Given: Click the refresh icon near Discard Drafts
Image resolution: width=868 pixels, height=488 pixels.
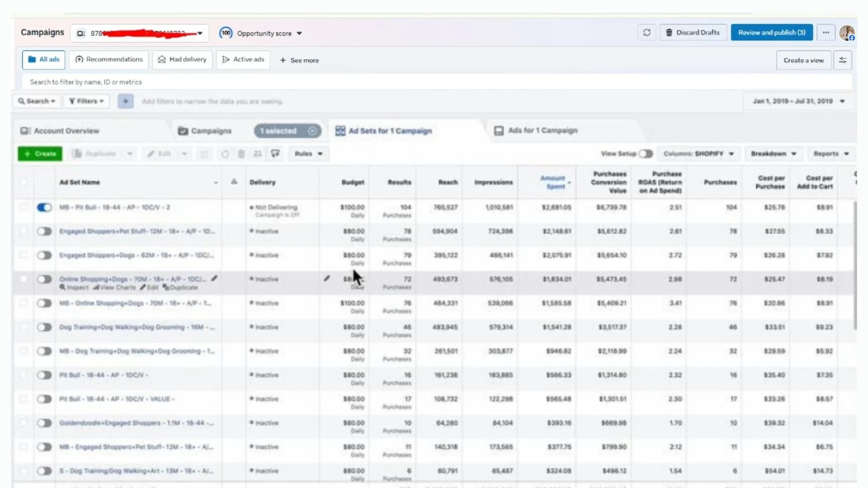Looking at the screenshot, I should tap(647, 33).
